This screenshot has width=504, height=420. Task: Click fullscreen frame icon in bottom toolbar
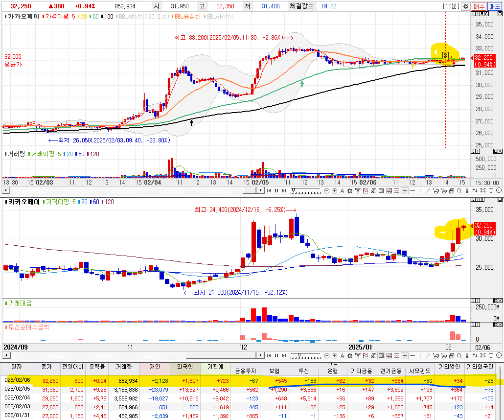(483, 356)
